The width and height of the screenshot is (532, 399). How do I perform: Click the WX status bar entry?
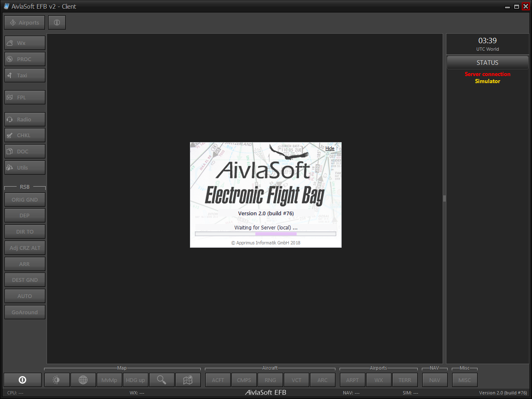(137, 393)
